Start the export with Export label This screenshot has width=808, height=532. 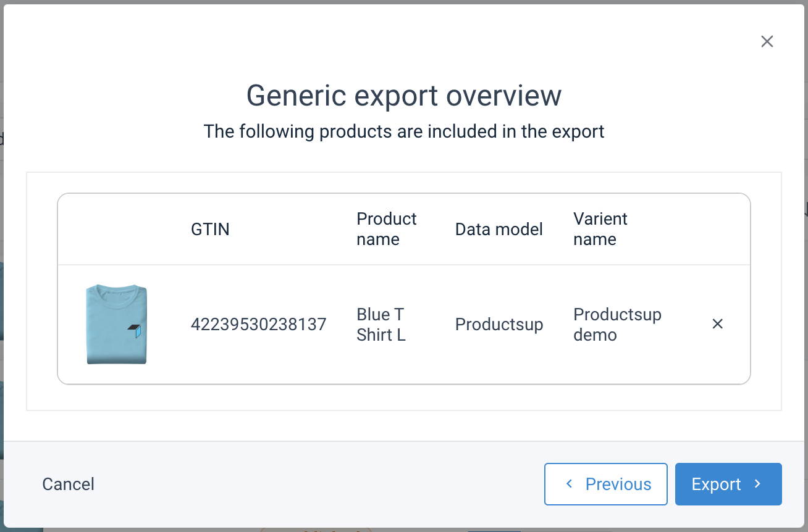tap(716, 484)
